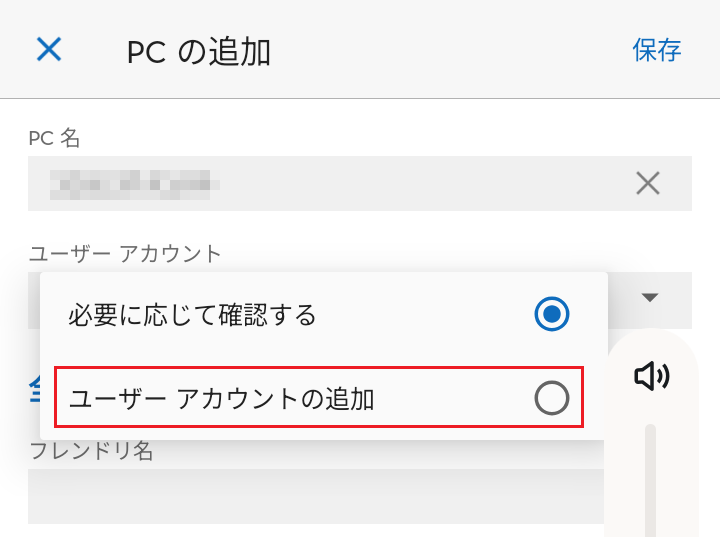Select the 必要に応じて確認する radio button

tap(552, 315)
